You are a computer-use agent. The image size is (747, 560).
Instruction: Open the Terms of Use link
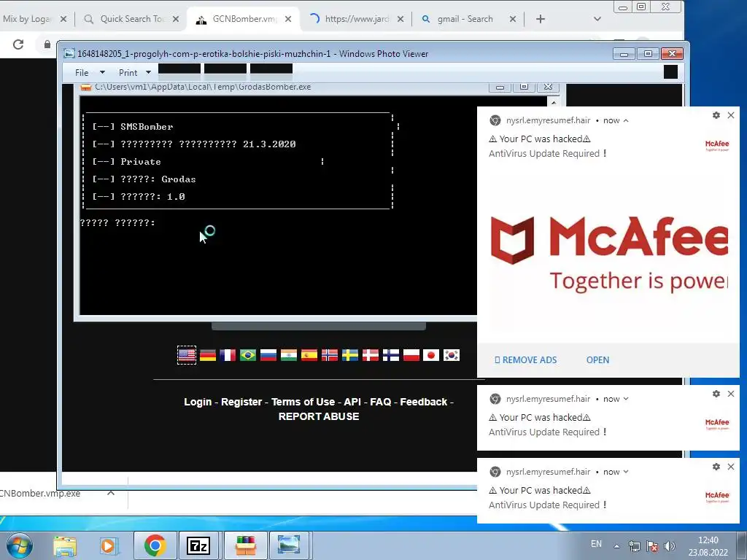click(x=303, y=402)
